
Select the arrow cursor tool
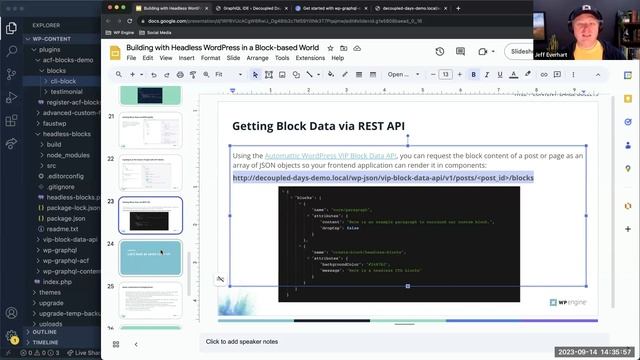[x=255, y=75]
